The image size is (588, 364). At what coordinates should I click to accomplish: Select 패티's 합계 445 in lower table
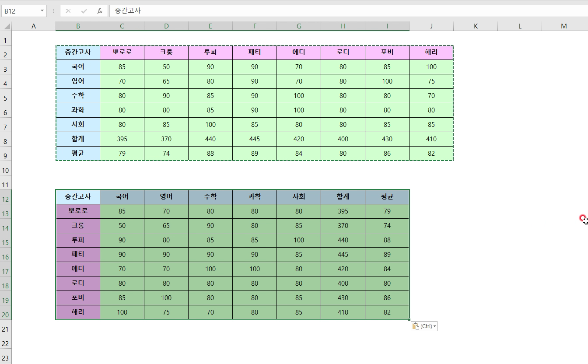[x=343, y=255]
